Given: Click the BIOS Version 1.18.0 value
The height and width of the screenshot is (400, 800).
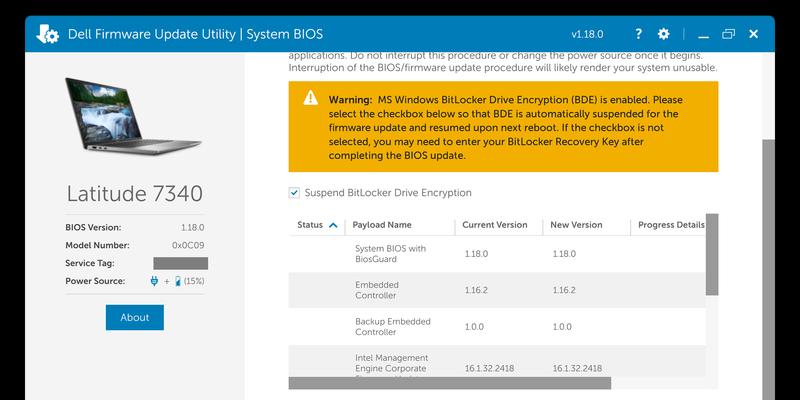Looking at the screenshot, I should click(192, 228).
